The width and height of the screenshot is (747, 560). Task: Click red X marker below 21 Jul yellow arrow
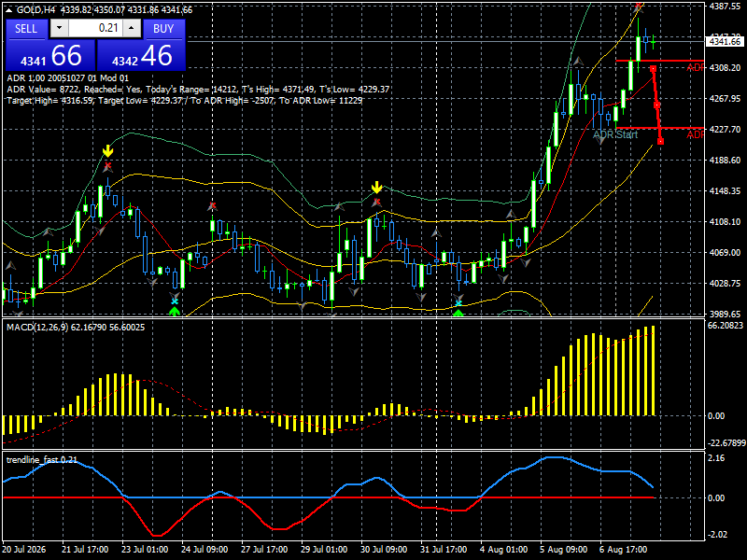(107, 166)
